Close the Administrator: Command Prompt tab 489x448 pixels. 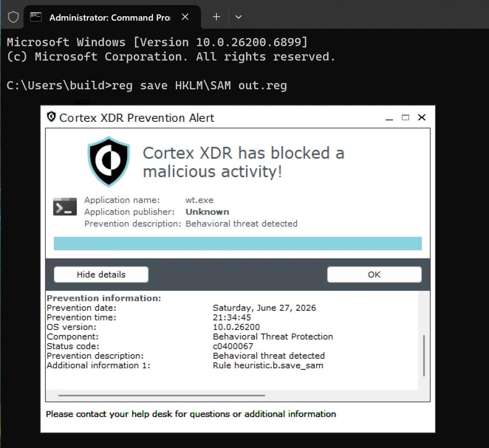click(x=185, y=17)
